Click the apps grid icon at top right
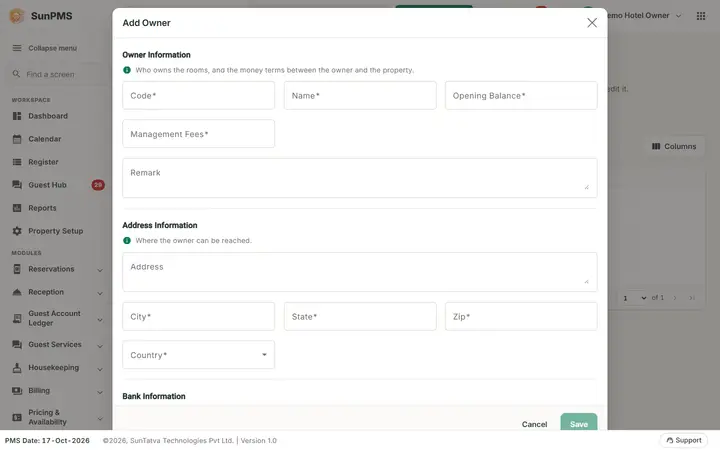Image resolution: width=720 pixels, height=450 pixels. [x=701, y=16]
